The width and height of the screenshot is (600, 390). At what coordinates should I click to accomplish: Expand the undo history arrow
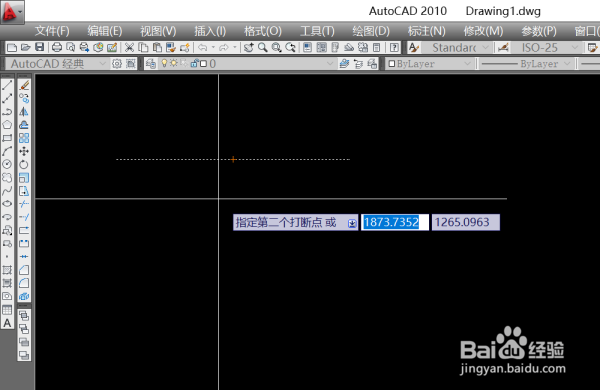point(213,47)
